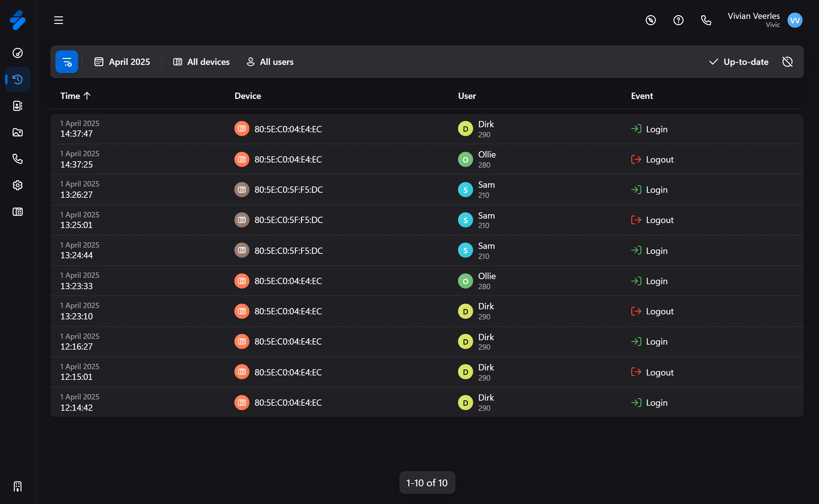Screen dimensions: 819x504
Task: Click the help question mark icon
Action: [678, 20]
